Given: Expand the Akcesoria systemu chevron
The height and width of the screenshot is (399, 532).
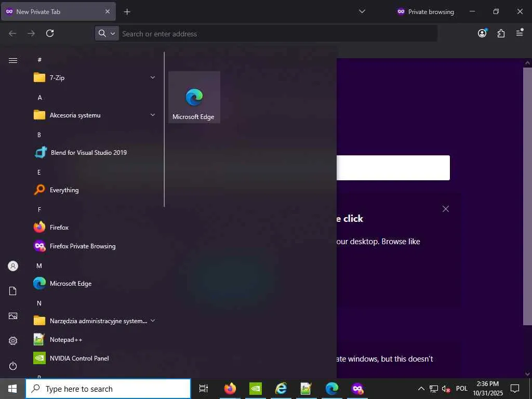Looking at the screenshot, I should [152, 115].
